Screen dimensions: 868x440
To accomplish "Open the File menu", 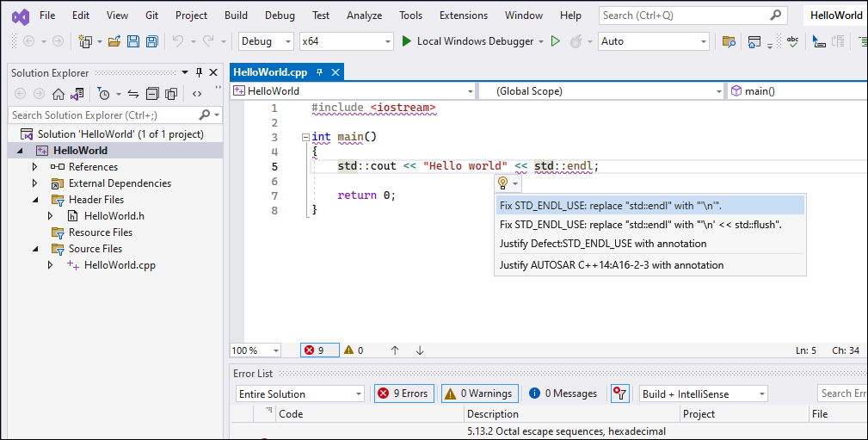I will [47, 15].
